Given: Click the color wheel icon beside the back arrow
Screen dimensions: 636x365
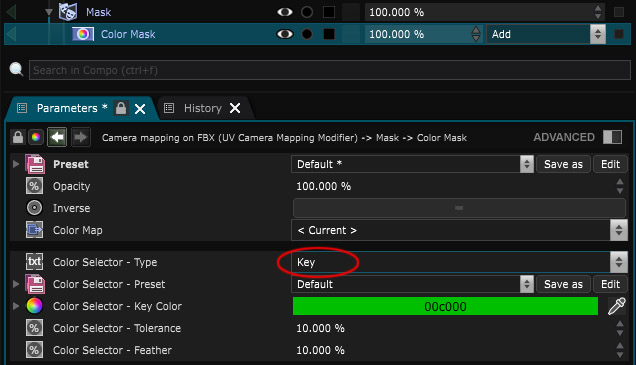Looking at the screenshot, I should 36,137.
